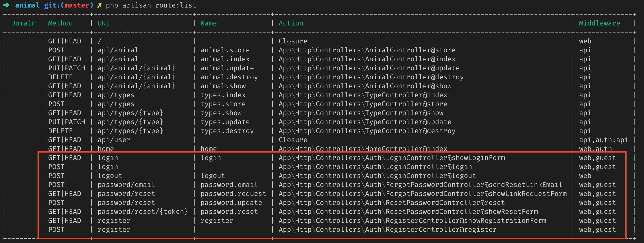
Task: Select the 'animal.store' route name
Action: 225,50
